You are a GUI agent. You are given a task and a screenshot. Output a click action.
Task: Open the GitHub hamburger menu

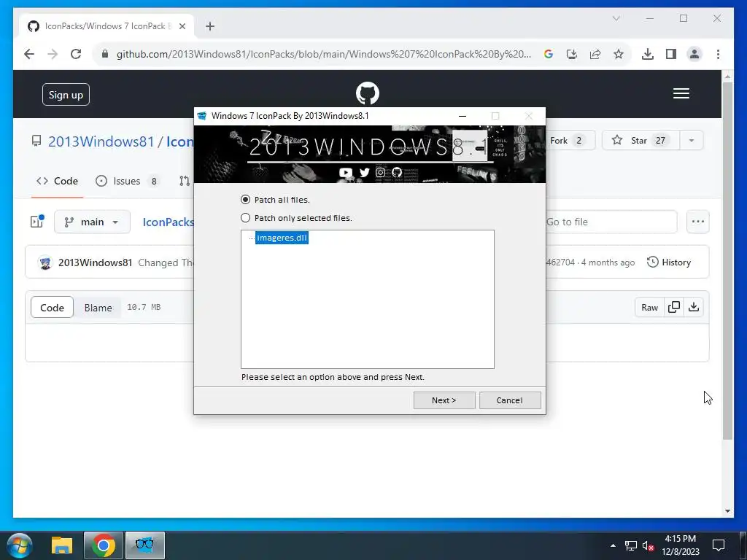681,93
